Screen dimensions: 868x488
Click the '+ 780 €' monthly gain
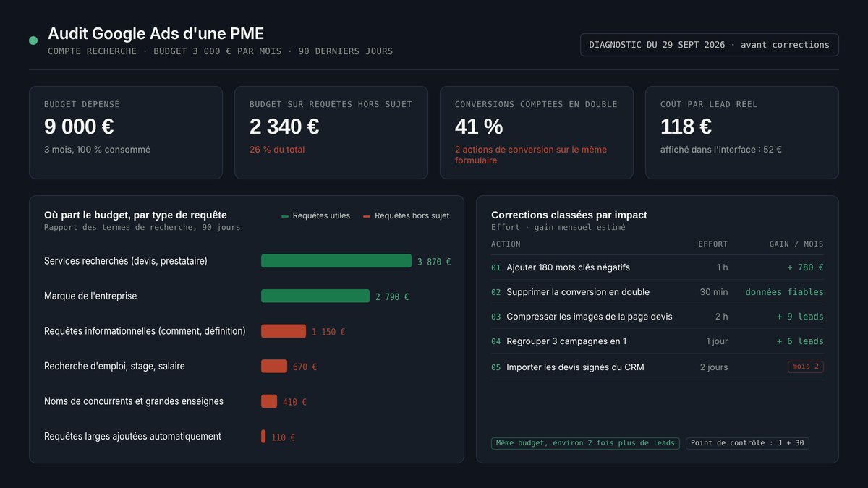tap(805, 267)
